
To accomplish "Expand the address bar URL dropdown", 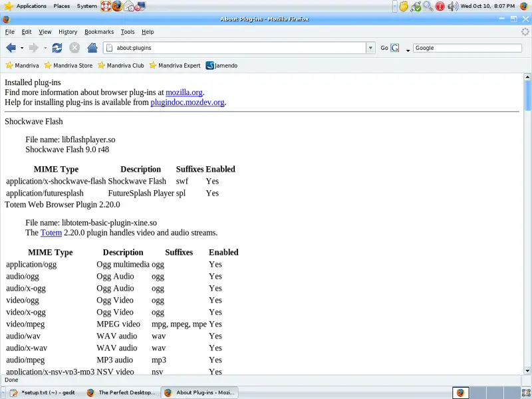I will coord(370,48).
